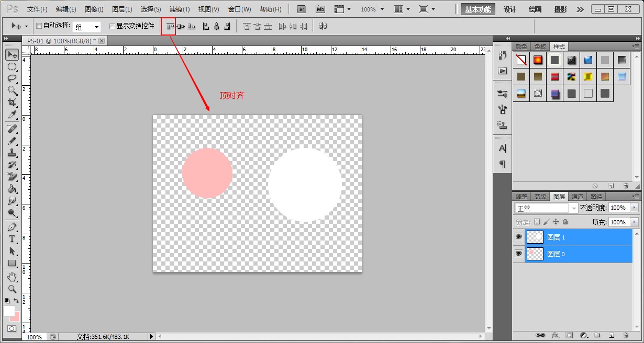Delete layer with Layers panel trash icon
The height and width of the screenshot is (343, 644).
[625, 335]
